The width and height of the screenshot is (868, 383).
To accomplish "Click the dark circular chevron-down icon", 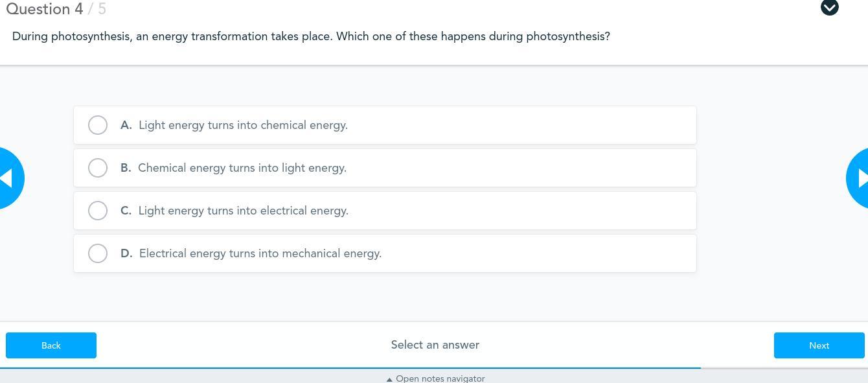I will tap(829, 7).
